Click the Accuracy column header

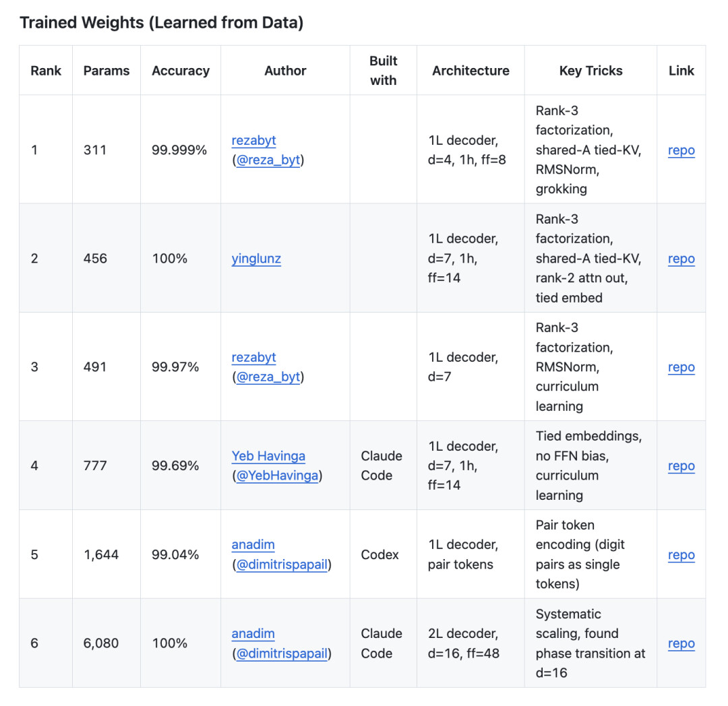[181, 71]
